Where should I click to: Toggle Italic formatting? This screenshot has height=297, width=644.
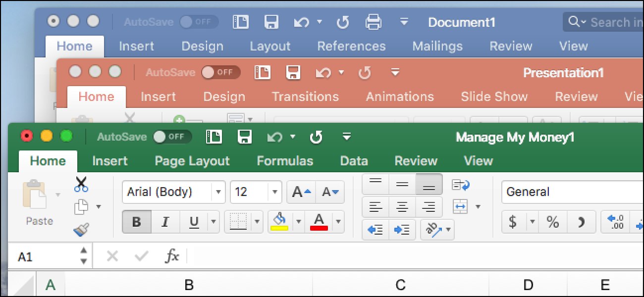click(165, 222)
